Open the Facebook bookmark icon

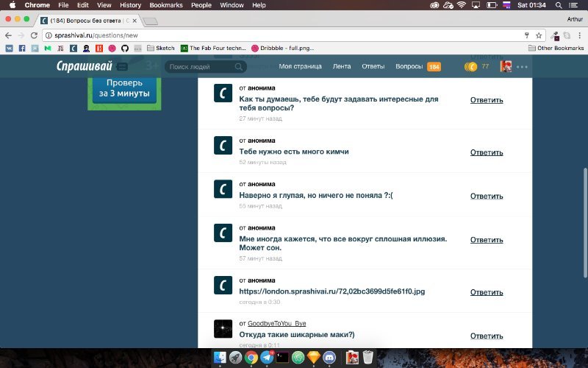tap(22, 48)
